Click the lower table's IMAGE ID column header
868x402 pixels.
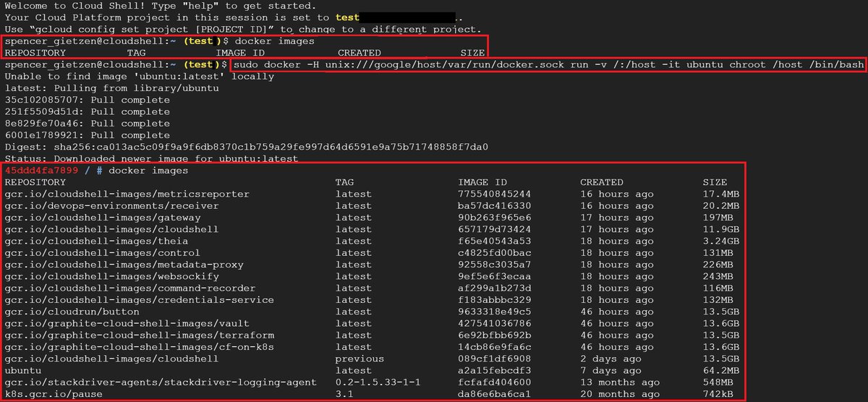coord(482,182)
